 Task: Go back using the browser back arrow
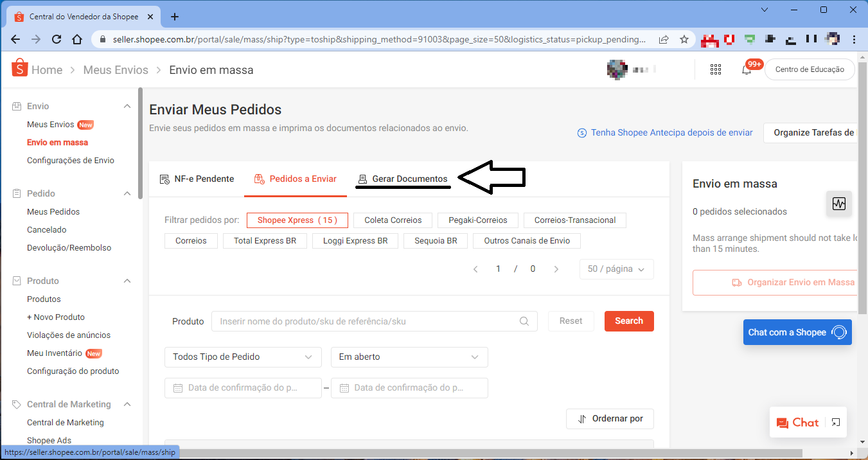(15, 39)
